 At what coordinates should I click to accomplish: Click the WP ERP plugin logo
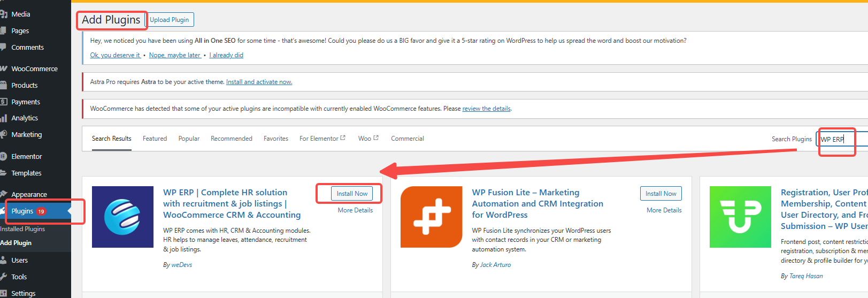[x=123, y=217]
